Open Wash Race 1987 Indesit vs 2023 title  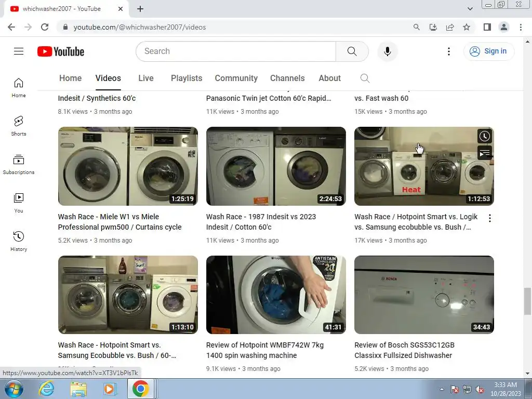click(261, 222)
